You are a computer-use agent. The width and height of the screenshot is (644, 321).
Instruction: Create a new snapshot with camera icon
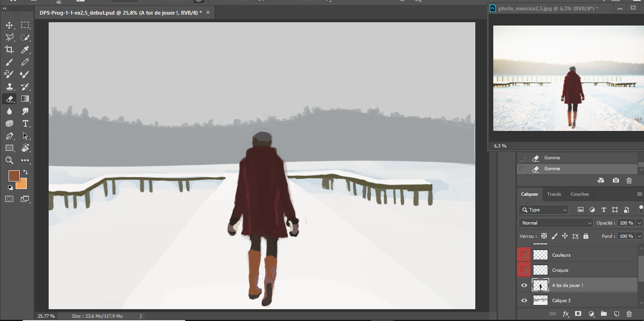pyautogui.click(x=616, y=181)
